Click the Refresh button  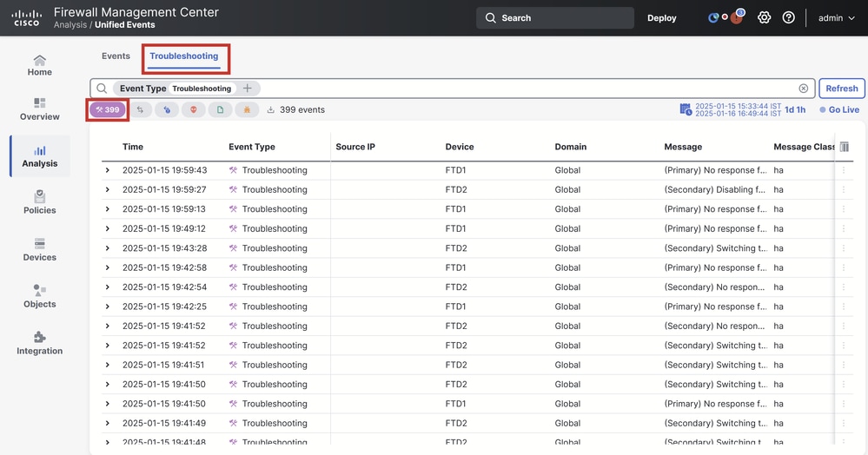841,88
